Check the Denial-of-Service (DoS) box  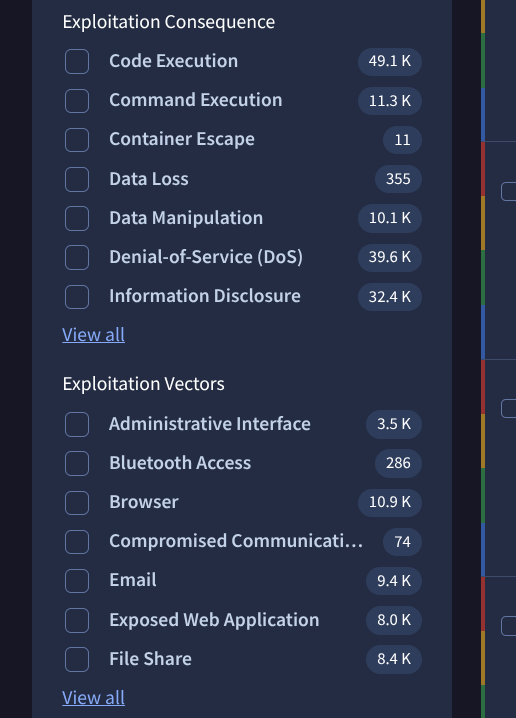point(77,257)
